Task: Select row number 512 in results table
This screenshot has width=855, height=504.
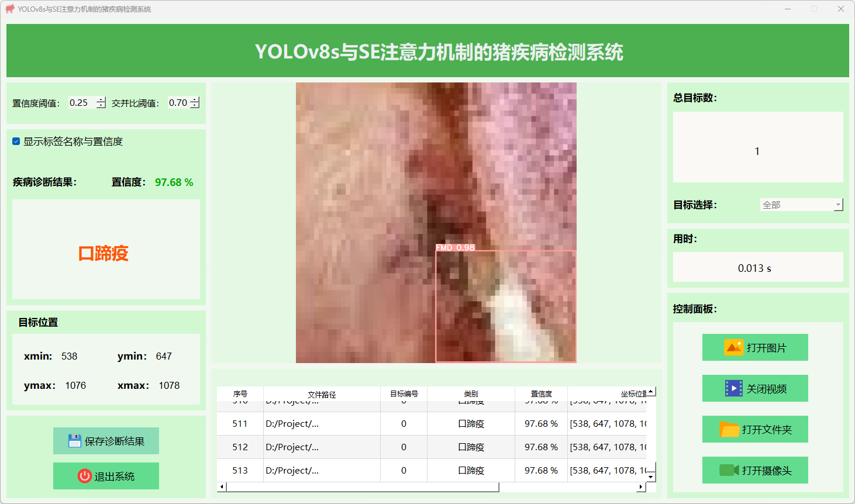Action: click(240, 447)
